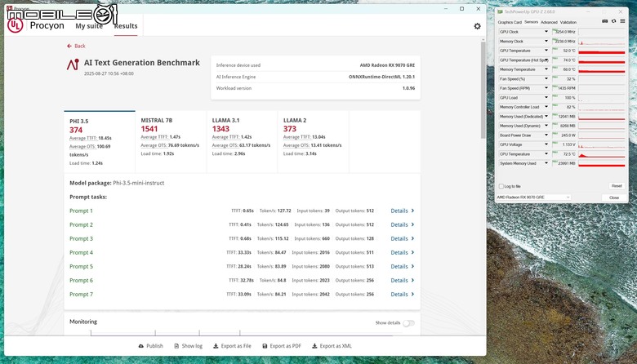The width and height of the screenshot is (637, 364).
Task: Open GPU Temperature sensor dropdown
Action: 546,51
